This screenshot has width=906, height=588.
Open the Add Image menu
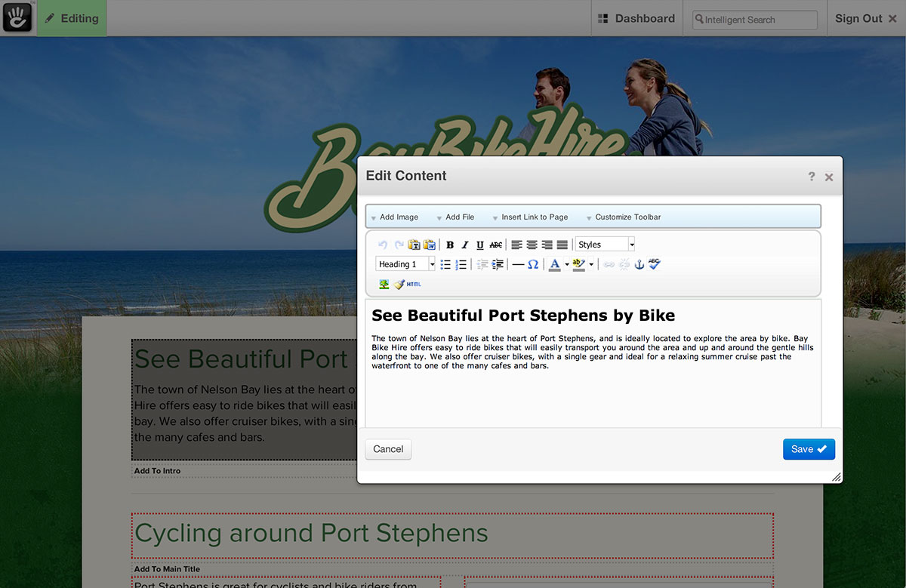pos(398,217)
